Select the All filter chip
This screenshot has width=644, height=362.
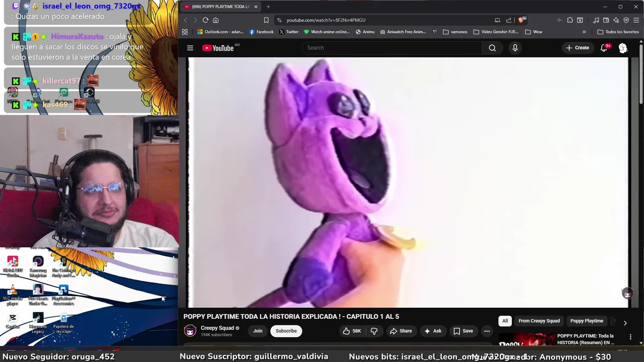coord(505,321)
